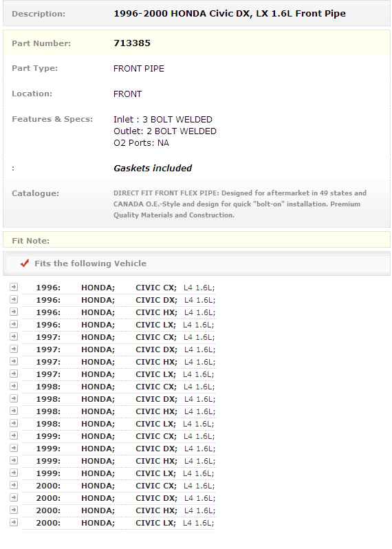Click arrow icon beside 1996 Civic DX row
The image size is (392, 549).
pos(14,299)
